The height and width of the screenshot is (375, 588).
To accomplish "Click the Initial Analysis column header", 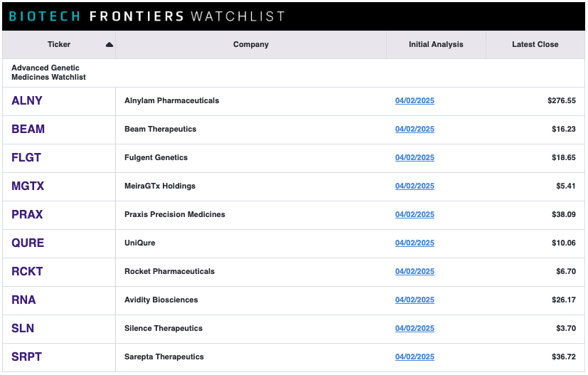I will (436, 44).
